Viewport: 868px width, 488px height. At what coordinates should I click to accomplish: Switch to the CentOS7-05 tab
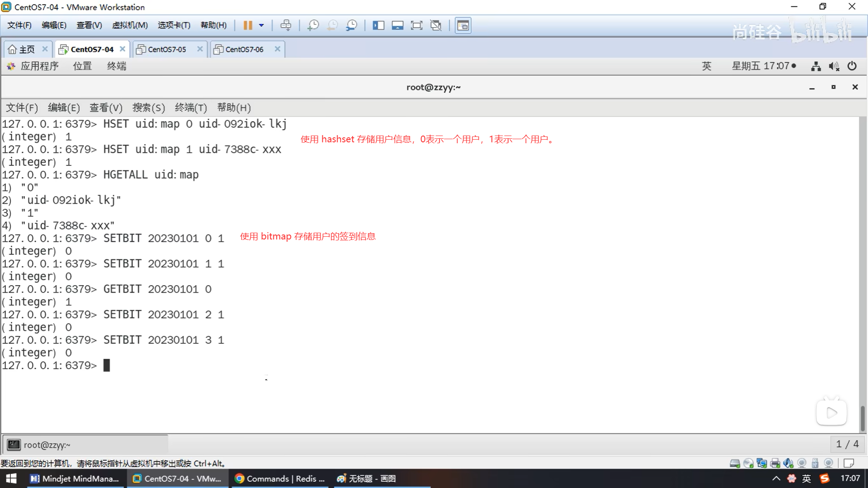167,49
